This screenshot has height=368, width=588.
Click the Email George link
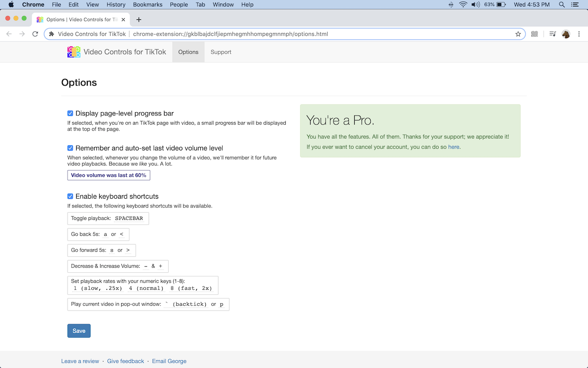click(x=169, y=361)
